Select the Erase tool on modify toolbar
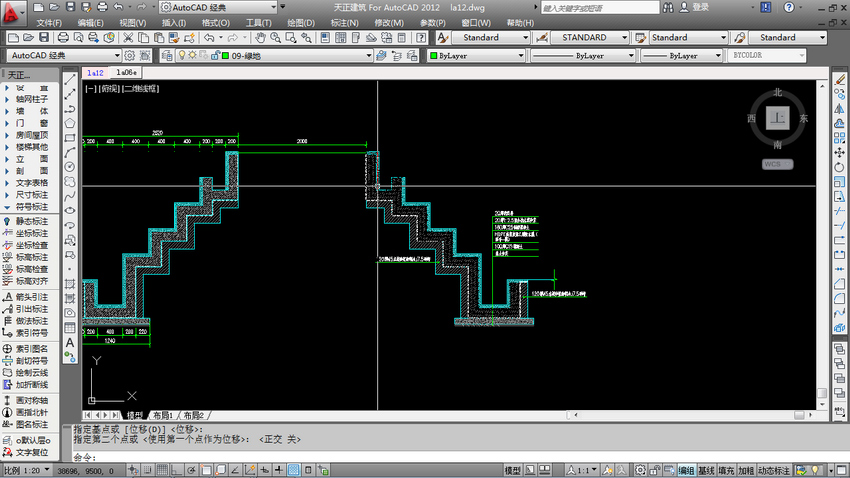 pyautogui.click(x=840, y=79)
